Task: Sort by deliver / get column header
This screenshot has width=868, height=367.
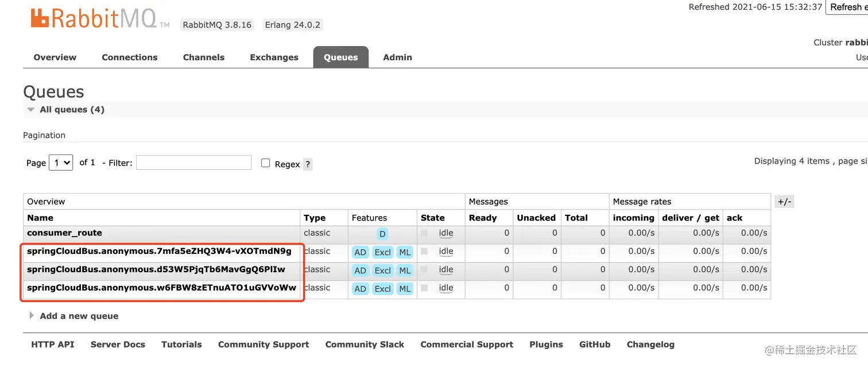Action: (x=691, y=218)
